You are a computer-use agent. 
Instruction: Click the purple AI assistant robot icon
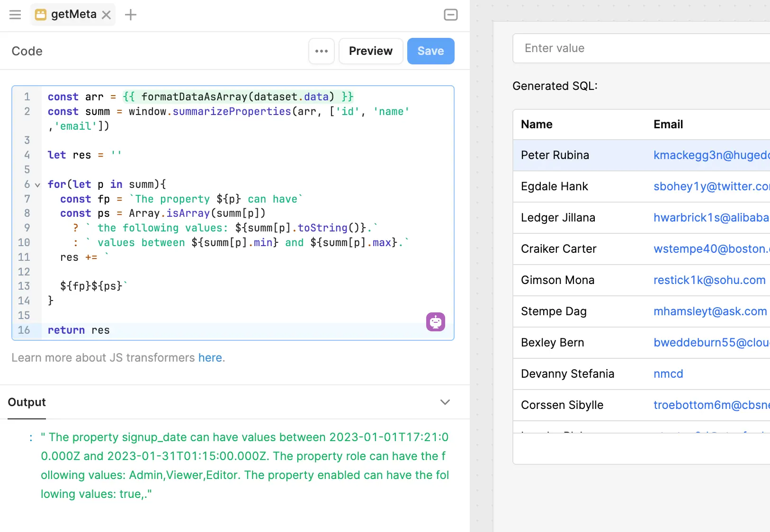coord(435,322)
